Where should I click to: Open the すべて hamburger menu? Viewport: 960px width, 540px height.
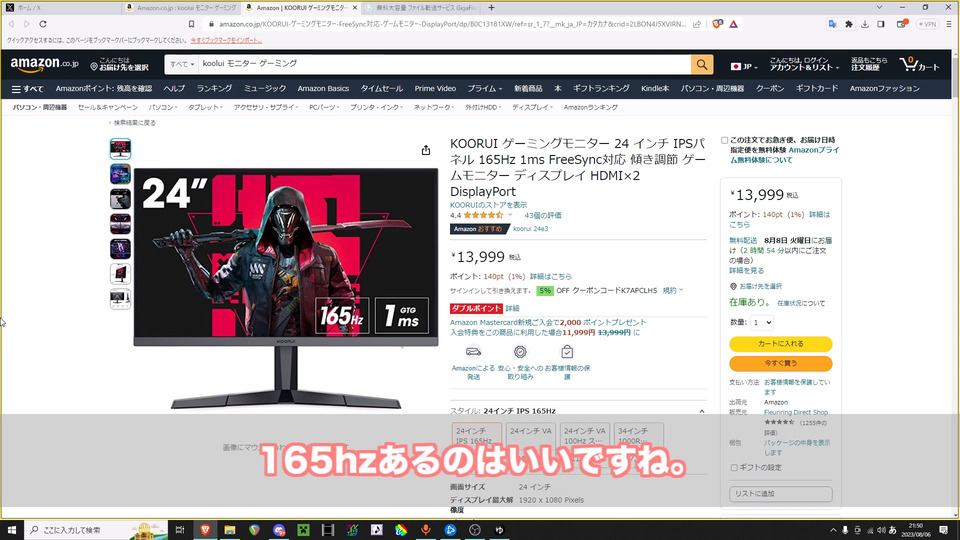pos(28,89)
